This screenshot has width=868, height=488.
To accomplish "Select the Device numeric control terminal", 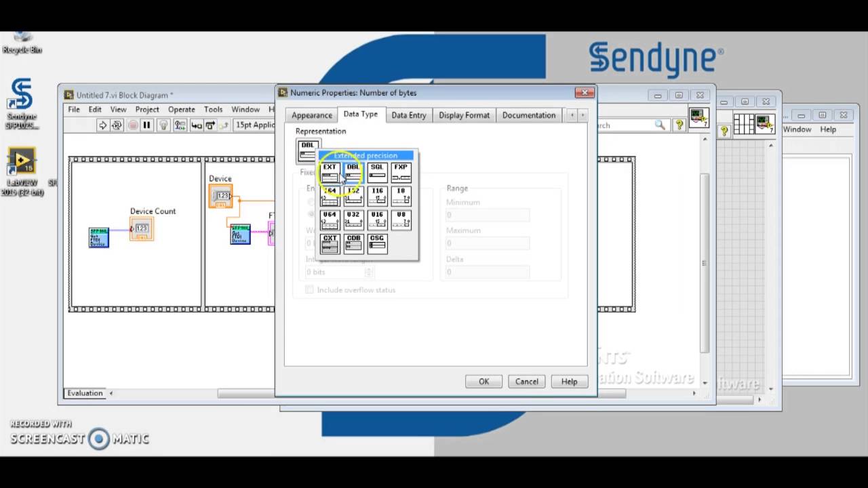I will [x=220, y=196].
